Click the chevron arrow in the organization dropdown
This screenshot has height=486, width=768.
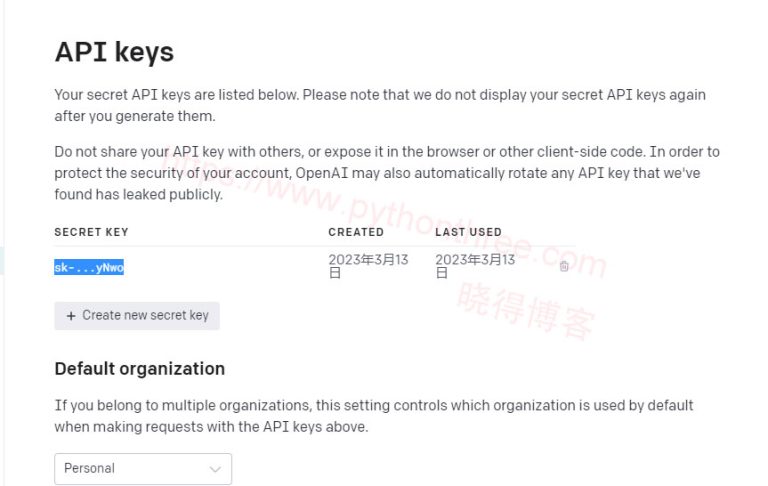[215, 468]
